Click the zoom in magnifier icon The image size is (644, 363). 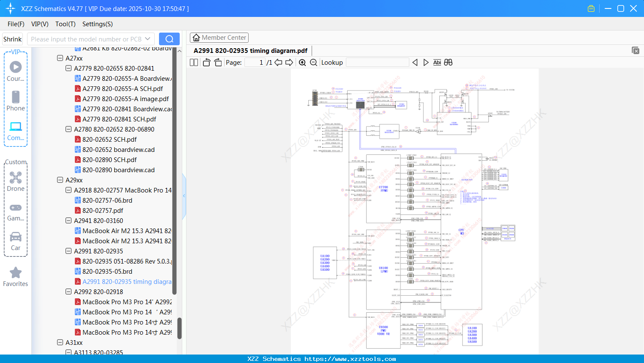coord(302,63)
